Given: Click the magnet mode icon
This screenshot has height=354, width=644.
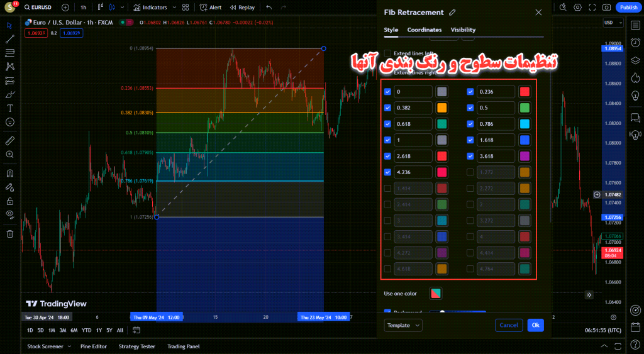Looking at the screenshot, I should pos(9,173).
